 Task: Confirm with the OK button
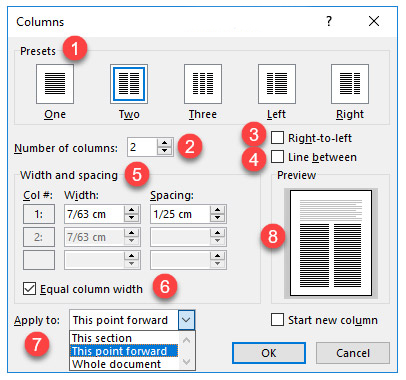pyautogui.click(x=269, y=353)
